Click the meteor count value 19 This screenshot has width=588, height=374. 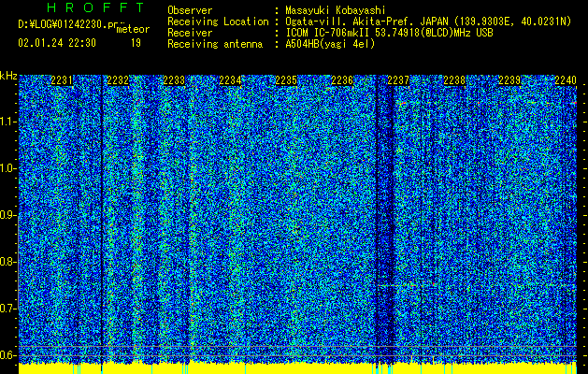point(136,43)
